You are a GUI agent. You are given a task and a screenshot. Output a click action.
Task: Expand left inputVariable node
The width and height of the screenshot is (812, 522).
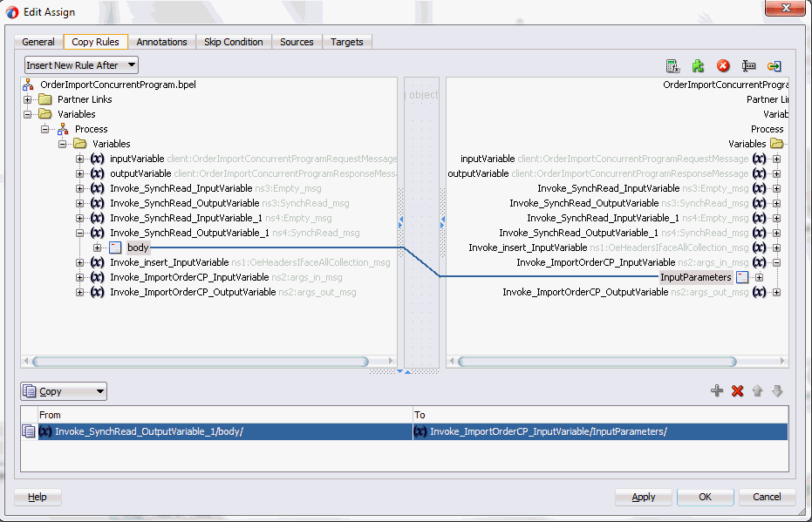click(79, 159)
